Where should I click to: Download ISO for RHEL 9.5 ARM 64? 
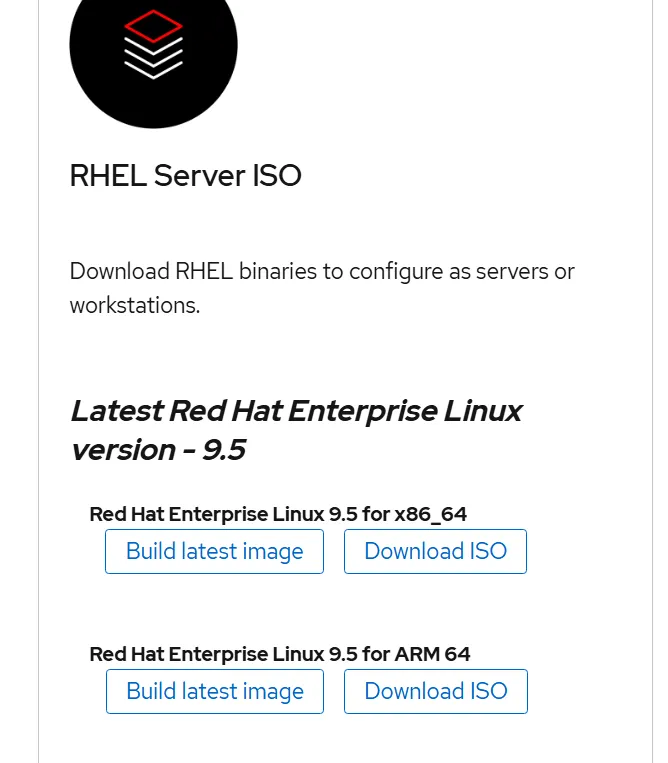click(436, 691)
